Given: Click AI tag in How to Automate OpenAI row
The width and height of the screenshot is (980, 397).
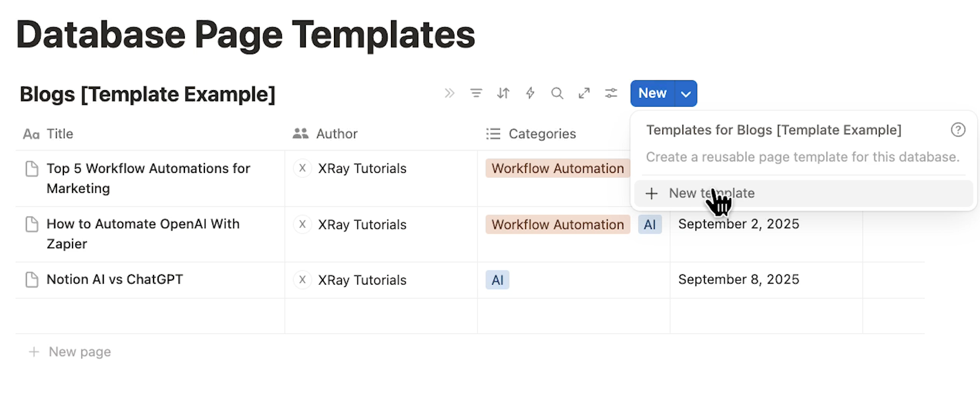Looking at the screenshot, I should click(x=650, y=224).
